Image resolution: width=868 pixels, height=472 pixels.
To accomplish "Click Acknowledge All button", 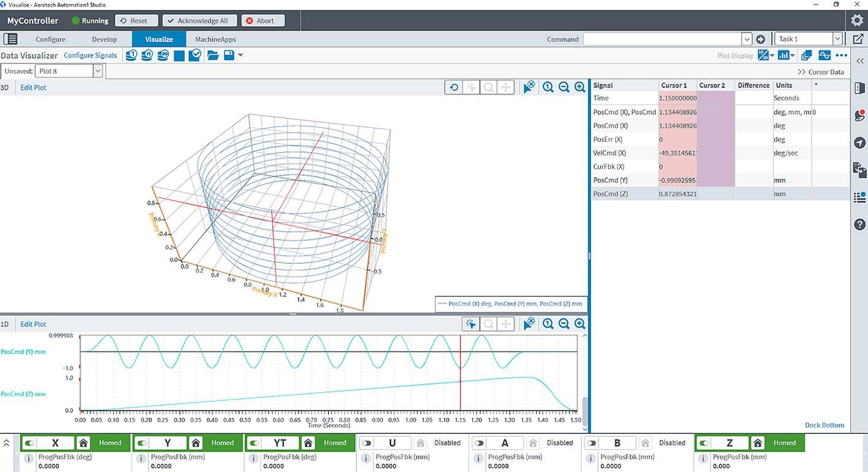I will 200,20.
